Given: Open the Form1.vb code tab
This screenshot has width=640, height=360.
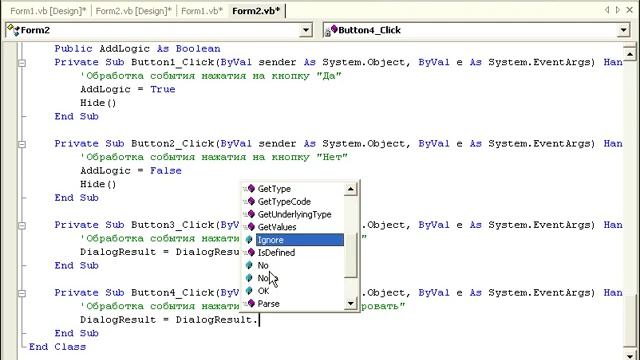Looking at the screenshot, I should tap(202, 11).
